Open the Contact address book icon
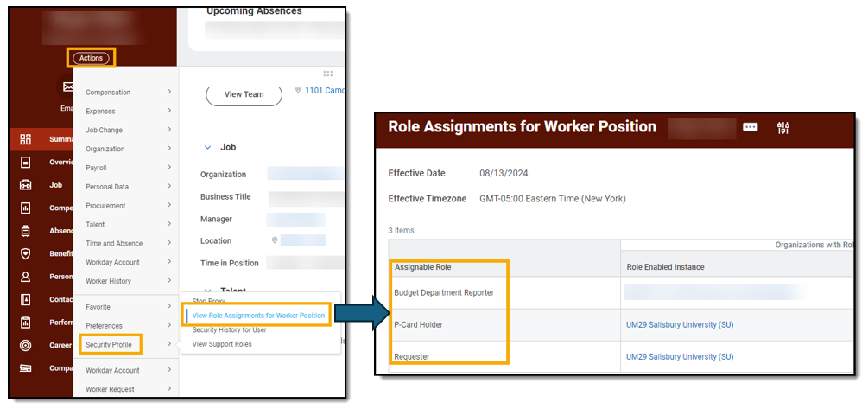Screen dimensions: 868x409 point(25,299)
